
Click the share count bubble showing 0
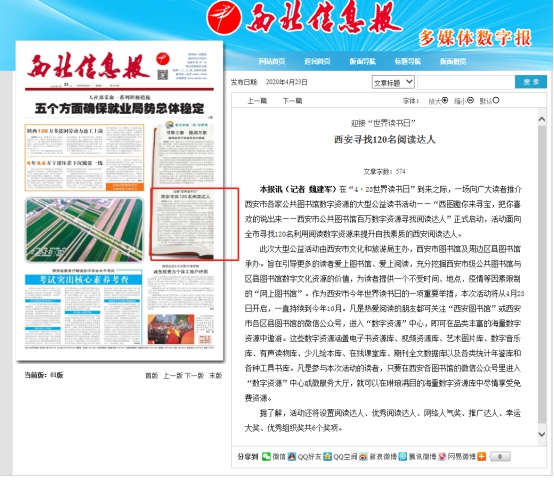(500, 457)
